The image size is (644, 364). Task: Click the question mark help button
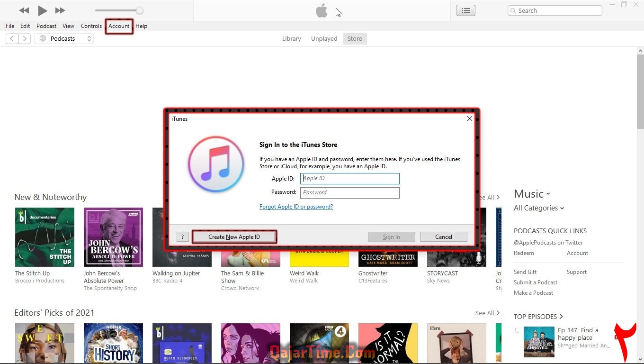click(182, 237)
